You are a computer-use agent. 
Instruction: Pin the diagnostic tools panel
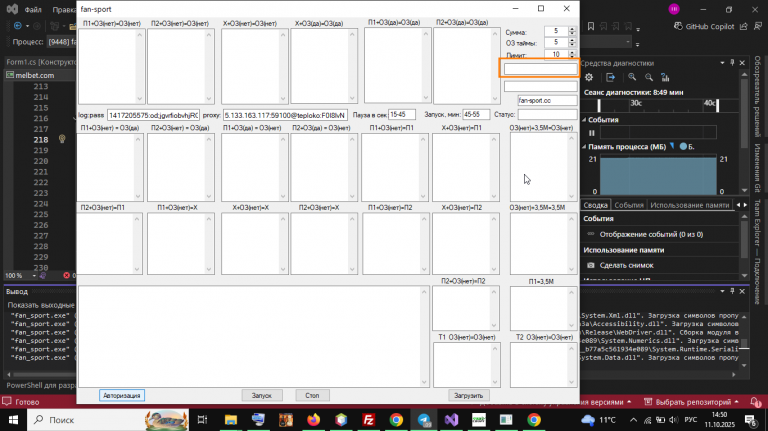coord(732,63)
